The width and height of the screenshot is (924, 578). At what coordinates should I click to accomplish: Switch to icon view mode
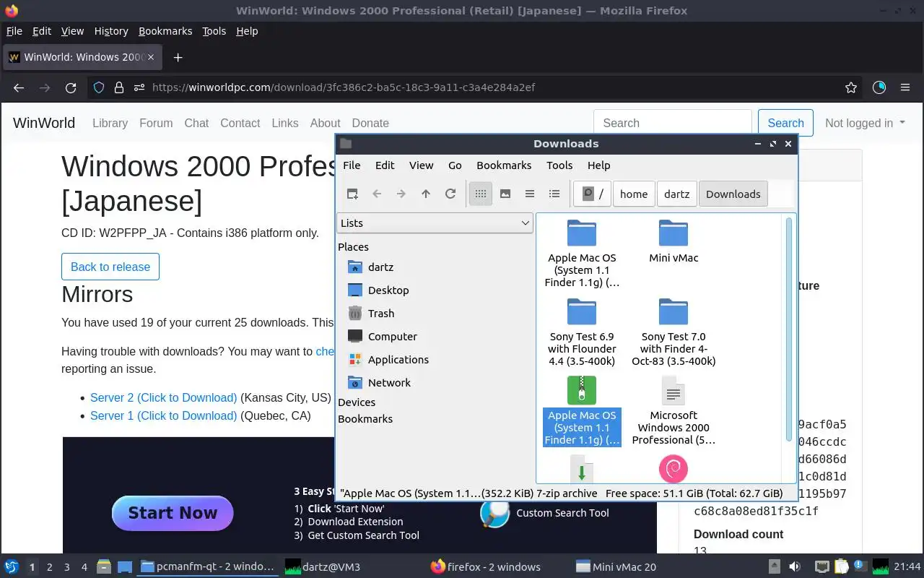coord(481,194)
